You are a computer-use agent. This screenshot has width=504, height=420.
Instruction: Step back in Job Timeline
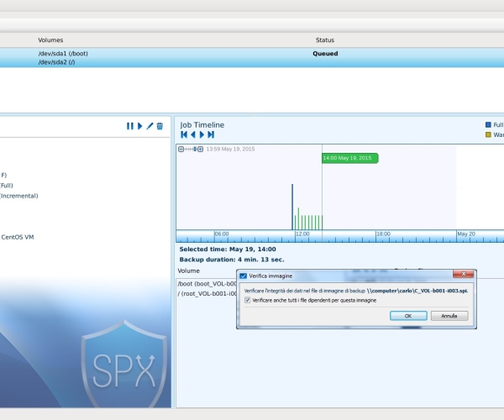(x=193, y=134)
